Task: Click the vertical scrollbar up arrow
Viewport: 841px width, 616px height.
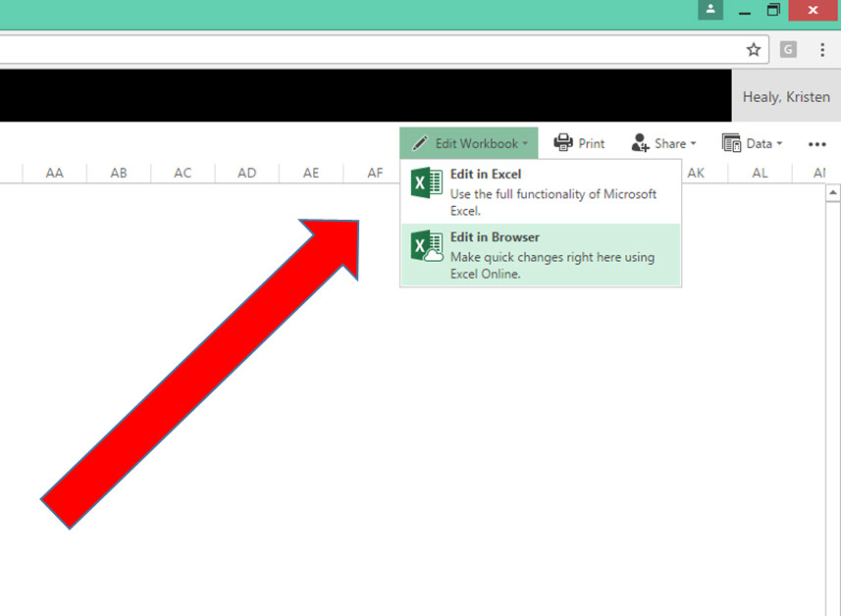Action: pos(831,193)
